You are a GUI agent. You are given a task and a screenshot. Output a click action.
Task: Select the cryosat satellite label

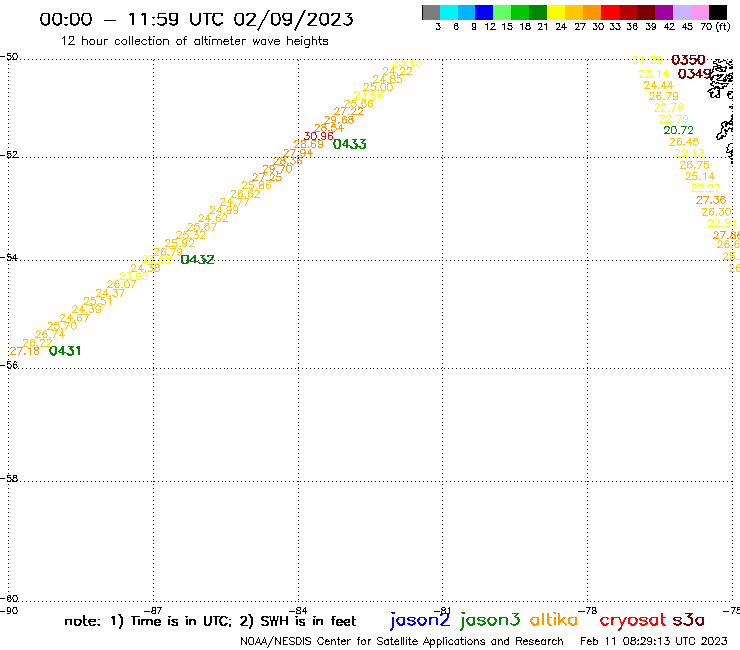633,621
